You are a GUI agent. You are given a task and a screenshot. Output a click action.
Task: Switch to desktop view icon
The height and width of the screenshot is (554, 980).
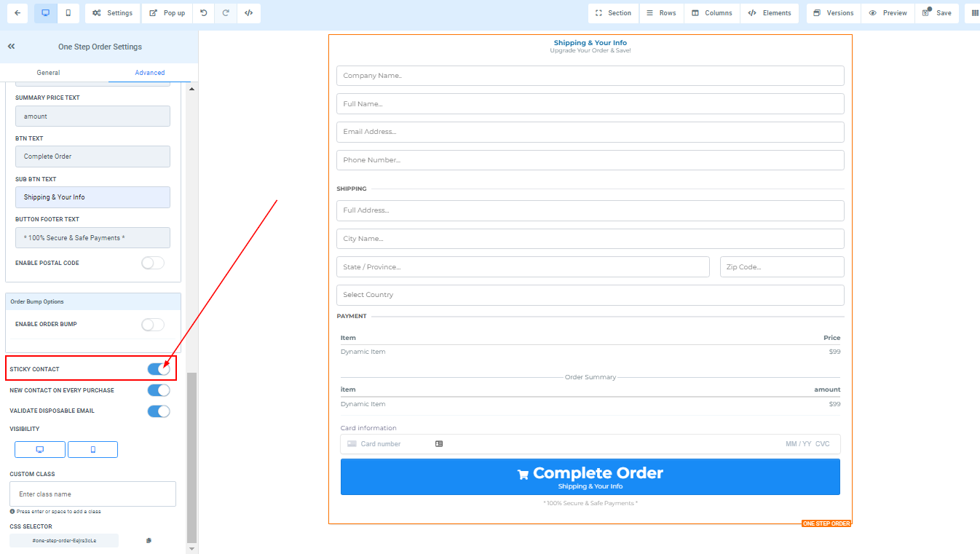coord(45,13)
